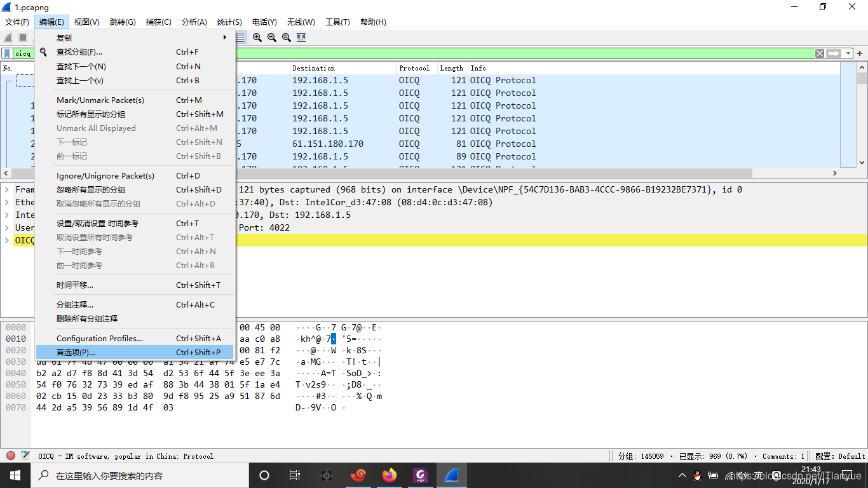Select 标记所有显示的分组 entry
The width and height of the screenshot is (868, 488).
tap(135, 114)
